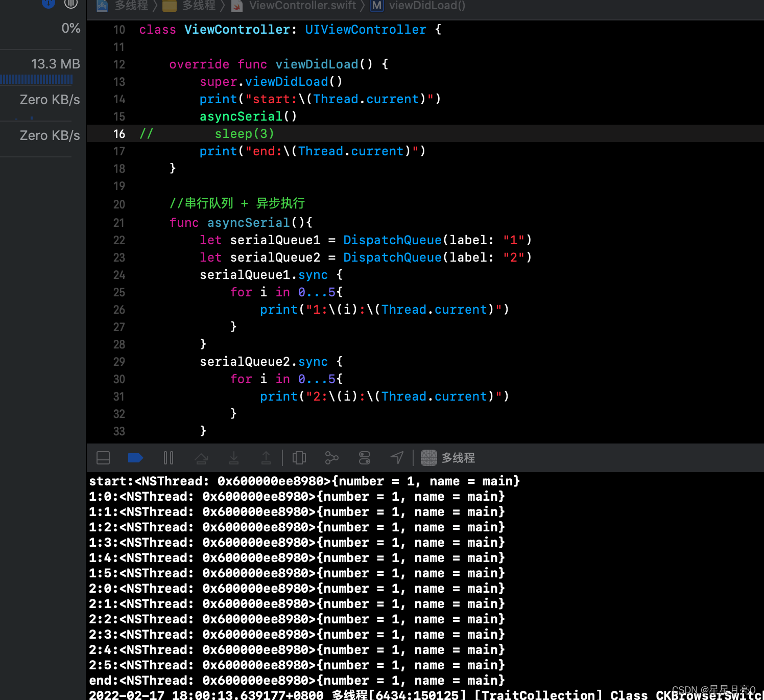Add breakpoint at line number 17
The height and width of the screenshot is (700, 764).
(x=119, y=151)
